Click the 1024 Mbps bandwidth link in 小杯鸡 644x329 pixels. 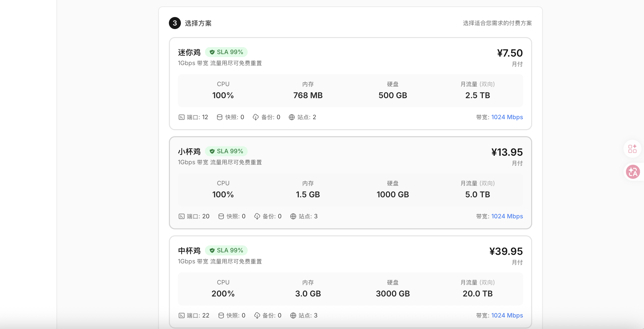coord(507,216)
